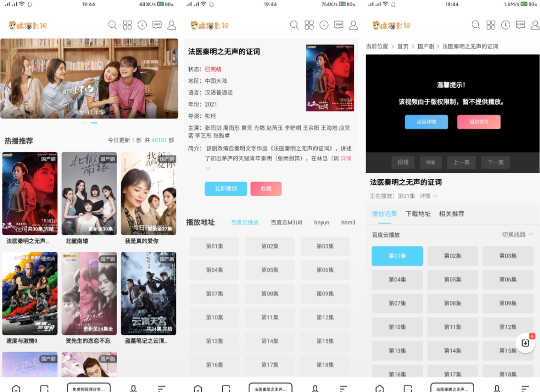
Task: Open the 速度与激情9 poster thumbnail
Action: [x=30, y=293]
